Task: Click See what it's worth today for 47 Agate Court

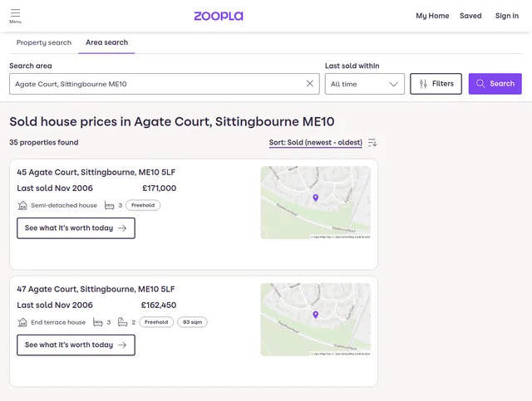Action: coord(76,345)
